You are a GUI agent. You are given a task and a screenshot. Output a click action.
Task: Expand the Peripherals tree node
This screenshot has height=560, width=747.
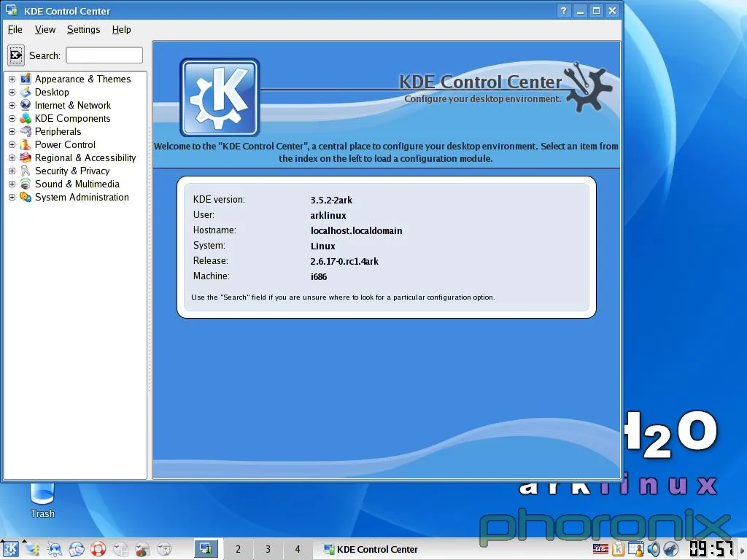(x=12, y=131)
